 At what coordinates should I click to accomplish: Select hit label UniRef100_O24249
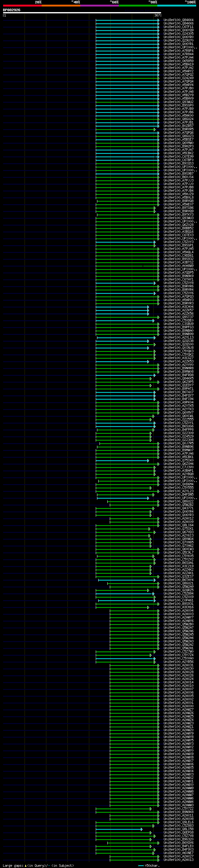pos(178,78)
